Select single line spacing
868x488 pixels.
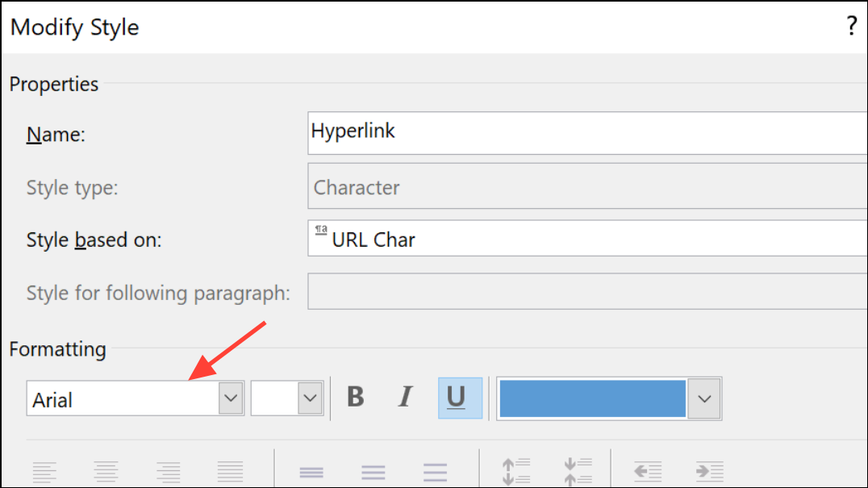click(311, 472)
